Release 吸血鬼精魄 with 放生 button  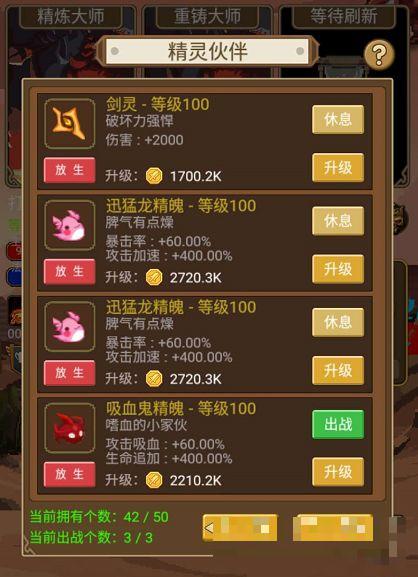tap(70, 474)
